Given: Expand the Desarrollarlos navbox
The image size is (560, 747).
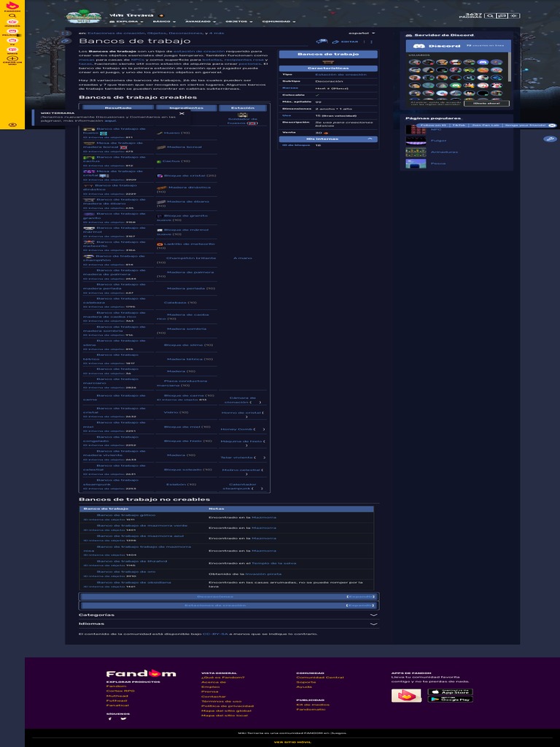Looking at the screenshot, I should pyautogui.click(x=360, y=597).
